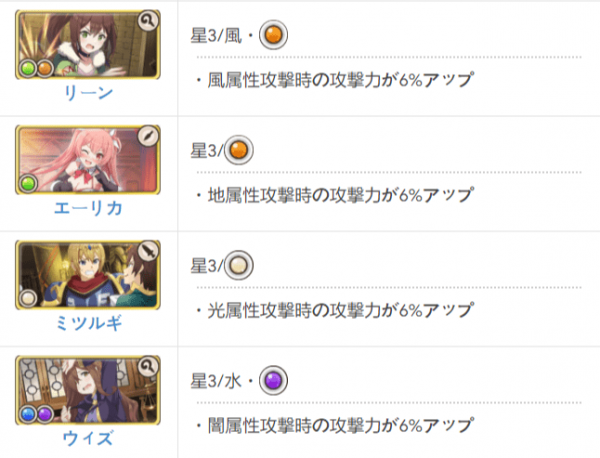Click the green orb on リーン's thumbnail
Image resolution: width=600 pixels, height=458 pixels.
click(28, 69)
